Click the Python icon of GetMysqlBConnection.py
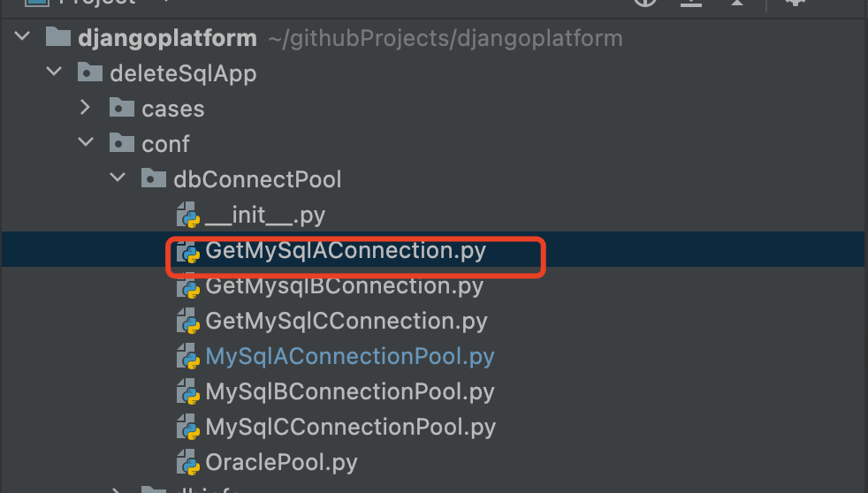 point(188,286)
